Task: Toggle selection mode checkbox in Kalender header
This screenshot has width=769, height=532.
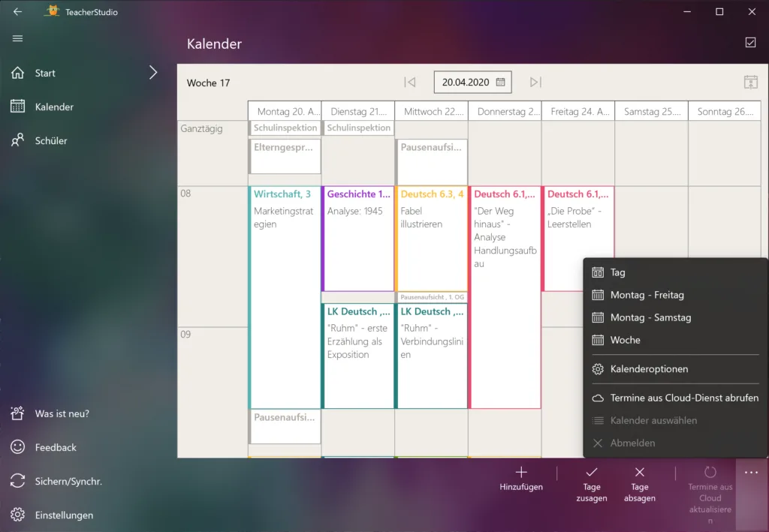Action: click(x=750, y=43)
